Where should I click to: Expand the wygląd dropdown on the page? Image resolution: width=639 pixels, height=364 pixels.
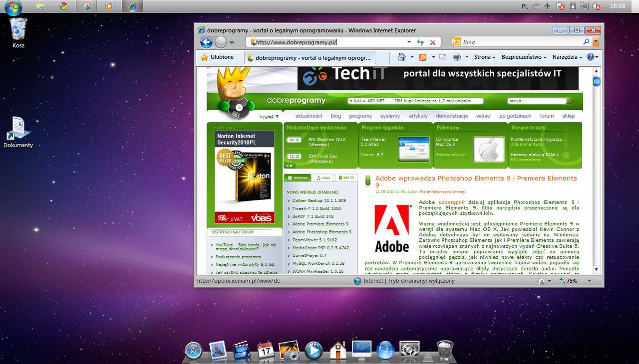[x=269, y=116]
